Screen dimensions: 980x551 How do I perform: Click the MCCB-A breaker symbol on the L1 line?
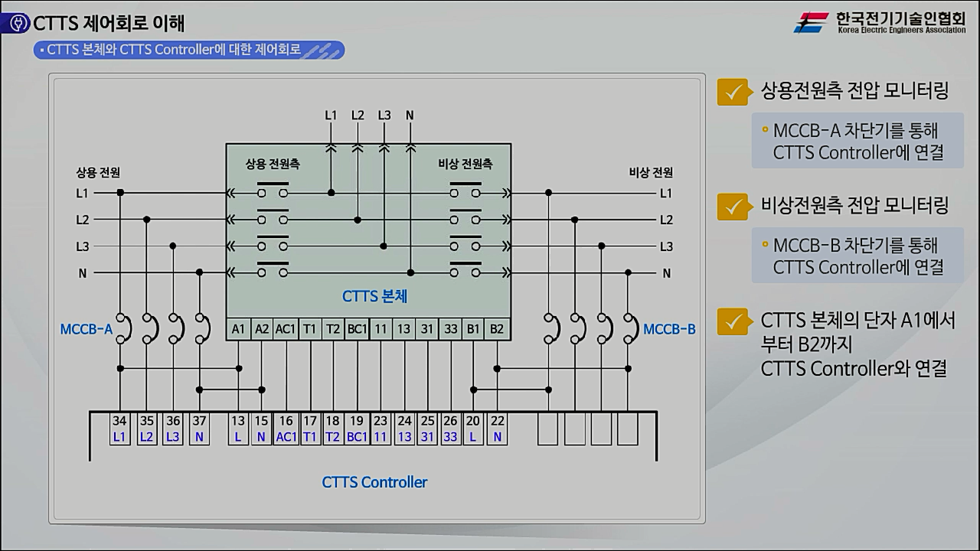[x=121, y=328]
